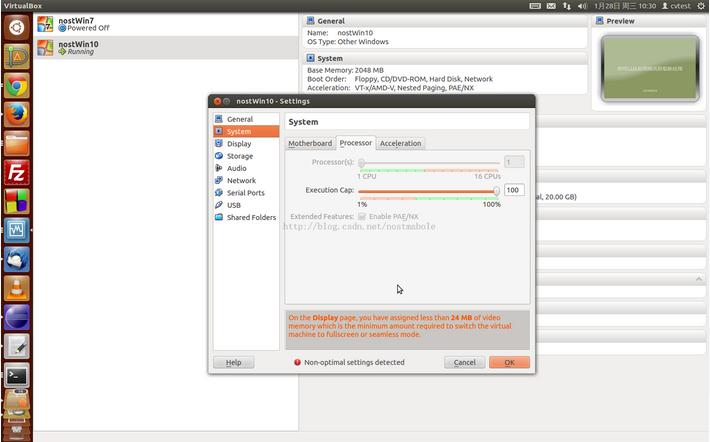Switch to the Acceleration tab
Screen dimensions: 710x442
tap(400, 143)
